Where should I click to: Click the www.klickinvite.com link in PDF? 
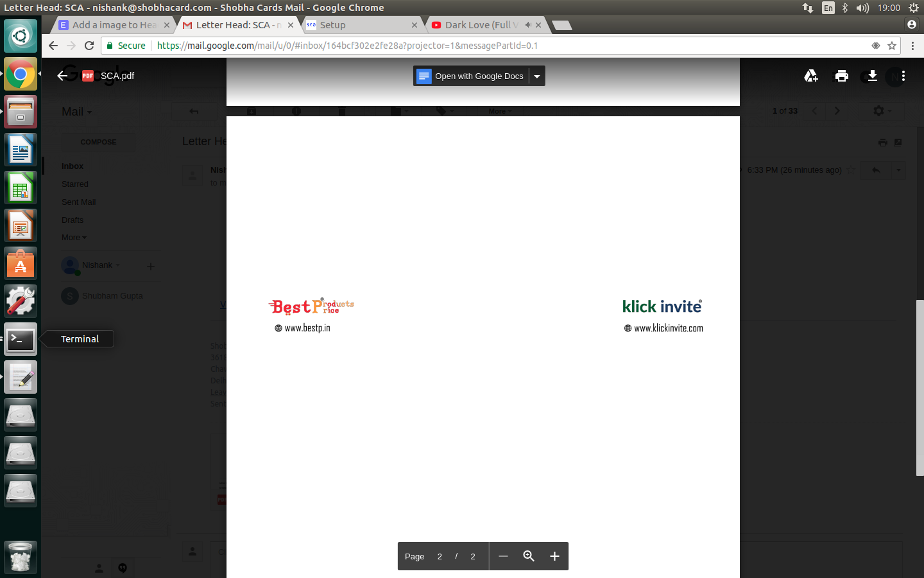669,328
